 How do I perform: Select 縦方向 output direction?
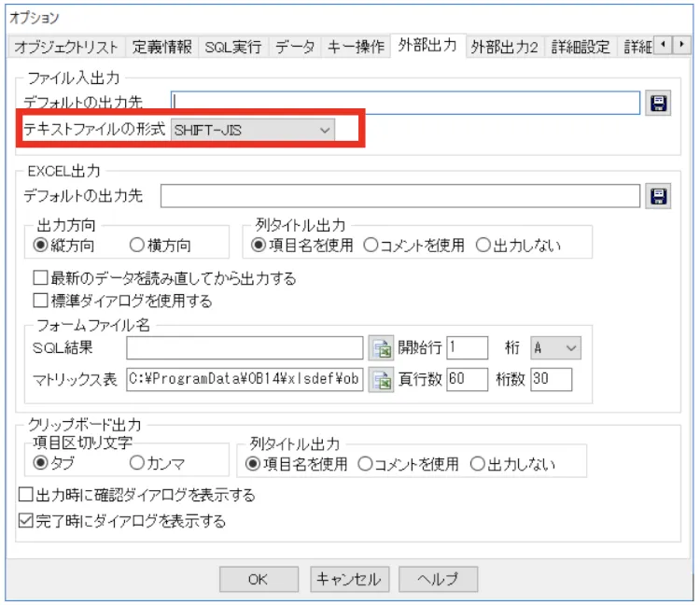click(x=63, y=246)
